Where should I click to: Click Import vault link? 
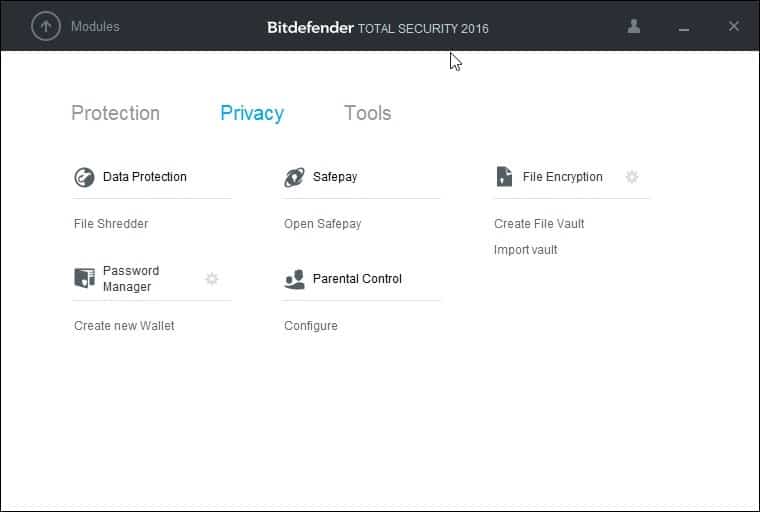tap(525, 250)
